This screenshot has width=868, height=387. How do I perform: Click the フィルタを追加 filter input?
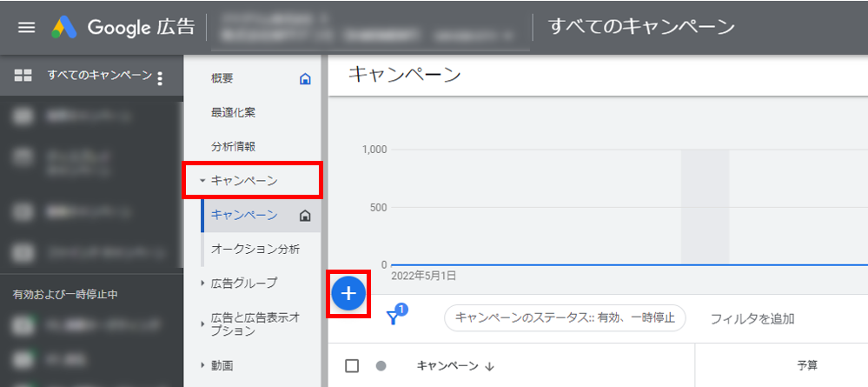pyautogui.click(x=752, y=318)
